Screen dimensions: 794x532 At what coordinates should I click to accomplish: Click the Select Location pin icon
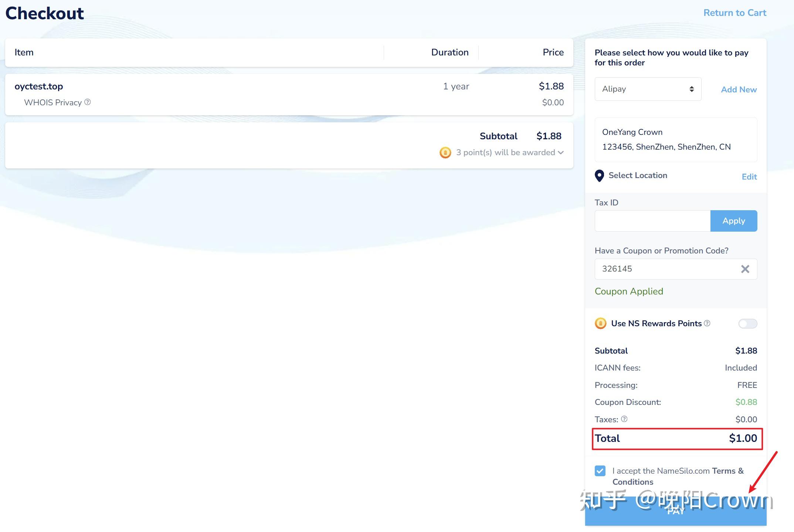coord(599,176)
